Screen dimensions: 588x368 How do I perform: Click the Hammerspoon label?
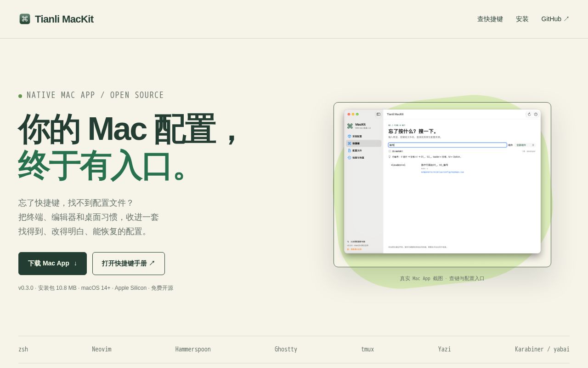click(193, 350)
